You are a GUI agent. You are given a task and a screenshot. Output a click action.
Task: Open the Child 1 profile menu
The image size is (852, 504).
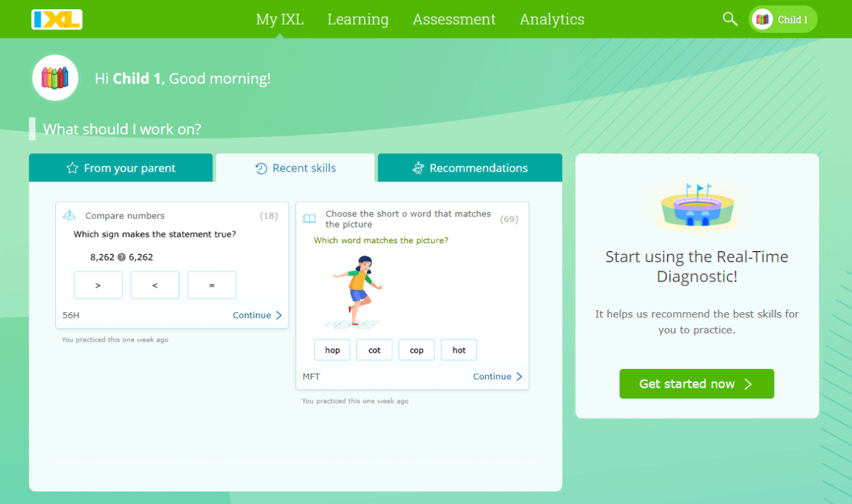coord(783,20)
